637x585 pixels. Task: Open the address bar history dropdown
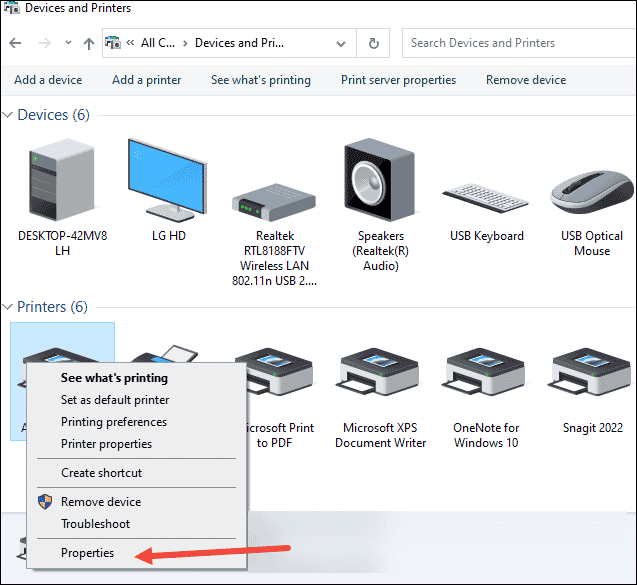point(341,43)
